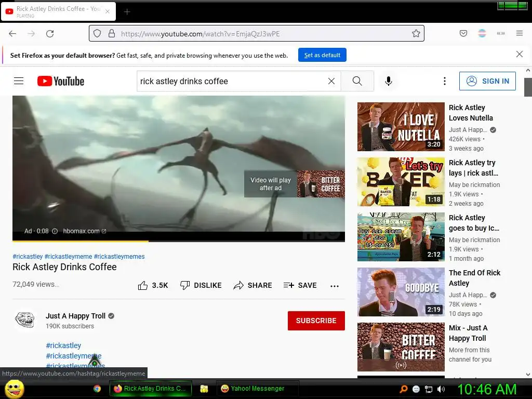
Task: Click the SAVE to playlist button
Action: pos(300,285)
